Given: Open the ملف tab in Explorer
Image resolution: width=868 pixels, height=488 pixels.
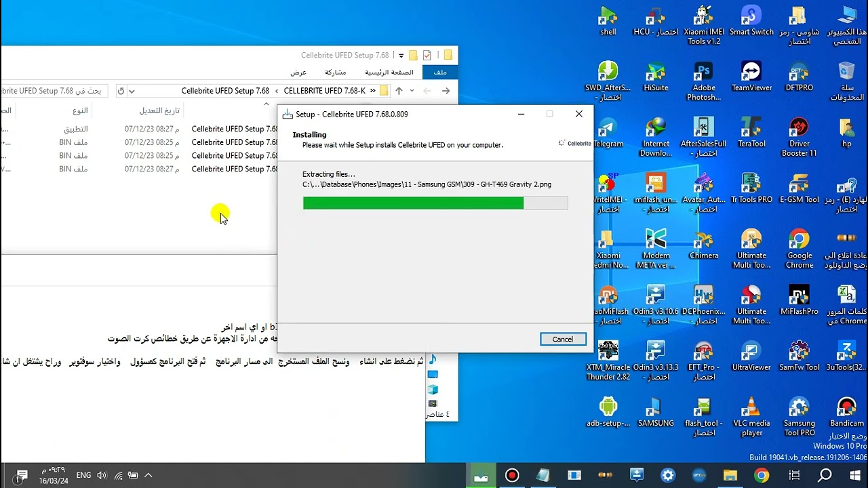Looking at the screenshot, I should 440,72.
